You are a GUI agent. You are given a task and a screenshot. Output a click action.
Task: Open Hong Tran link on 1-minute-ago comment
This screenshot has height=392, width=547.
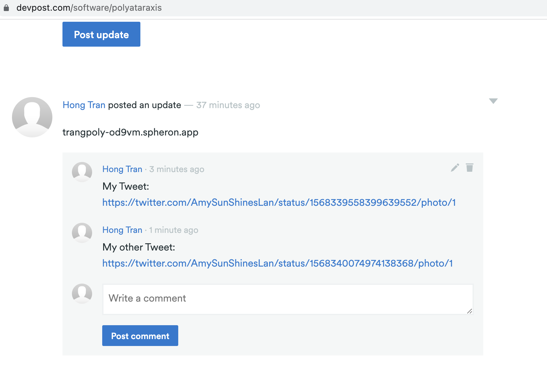click(x=122, y=230)
